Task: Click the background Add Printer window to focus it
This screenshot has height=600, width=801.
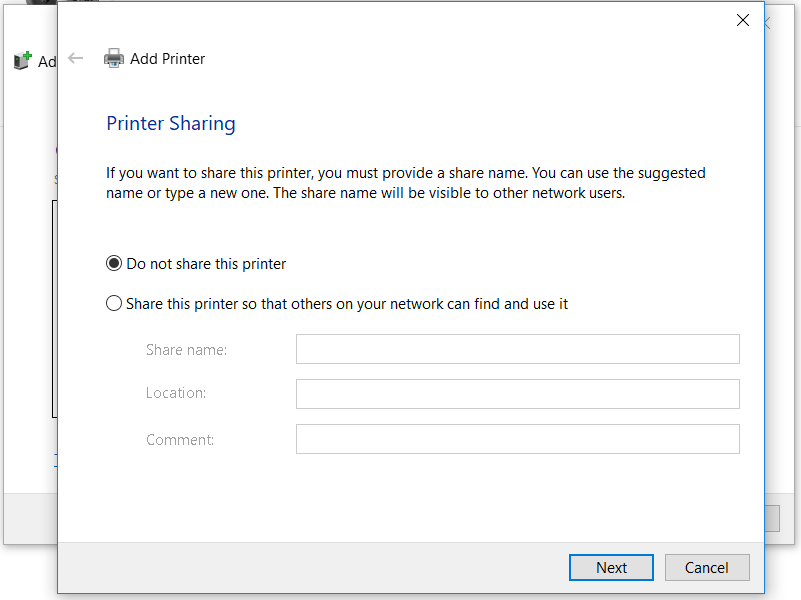Action: click(30, 300)
